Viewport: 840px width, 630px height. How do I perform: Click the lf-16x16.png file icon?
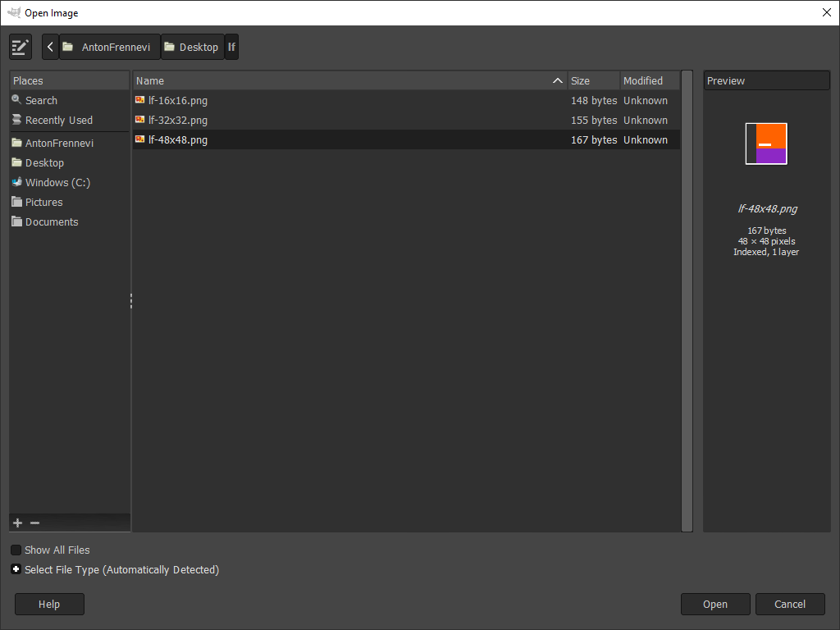coord(139,99)
